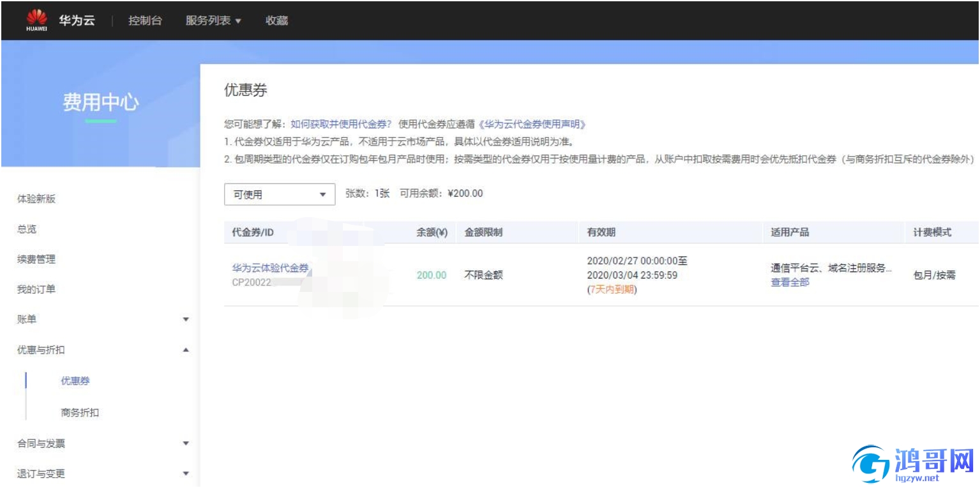Open the 可使用 status filter dropdown
This screenshot has height=488, width=980.
tap(280, 194)
